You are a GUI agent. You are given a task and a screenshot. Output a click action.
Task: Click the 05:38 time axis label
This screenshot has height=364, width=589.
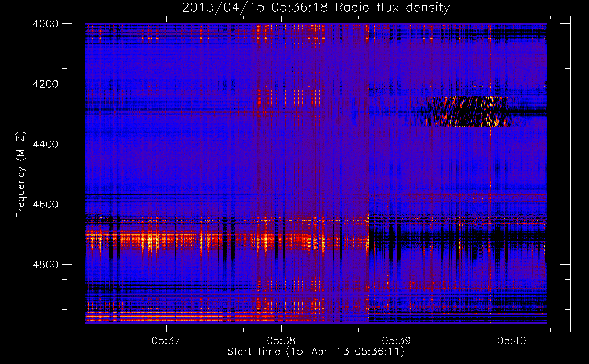[x=281, y=341]
